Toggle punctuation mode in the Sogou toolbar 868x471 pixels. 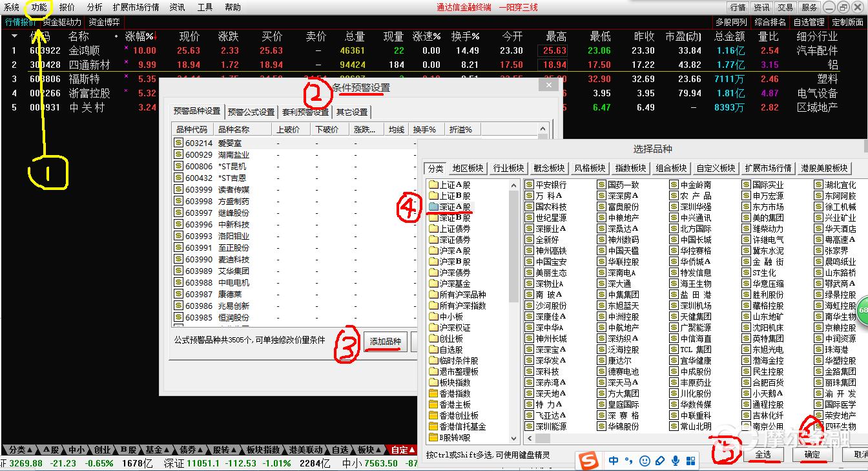coord(628,461)
